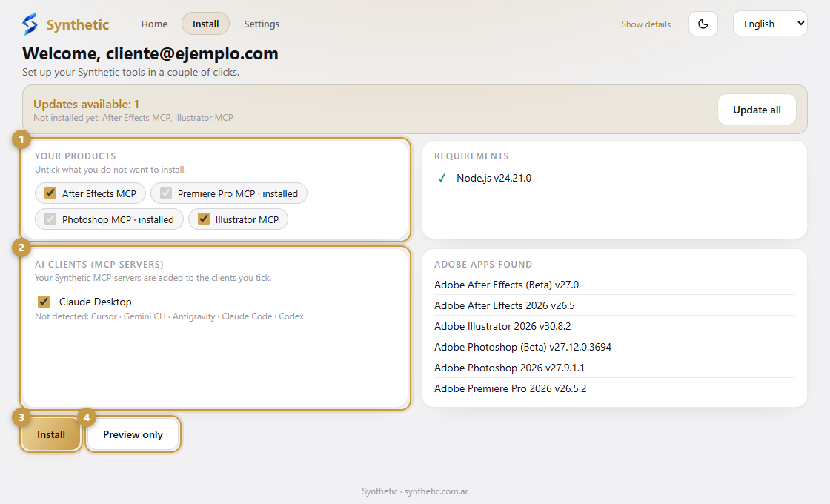The height and width of the screenshot is (504, 830).
Task: Go to the Home tab
Action: coord(155,24)
